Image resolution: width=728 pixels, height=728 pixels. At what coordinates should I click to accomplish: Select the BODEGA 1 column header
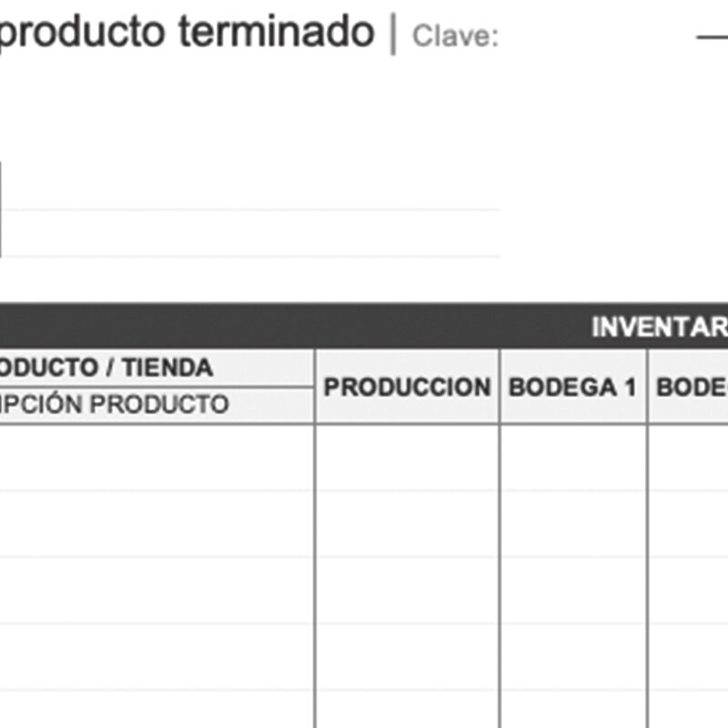(x=572, y=387)
